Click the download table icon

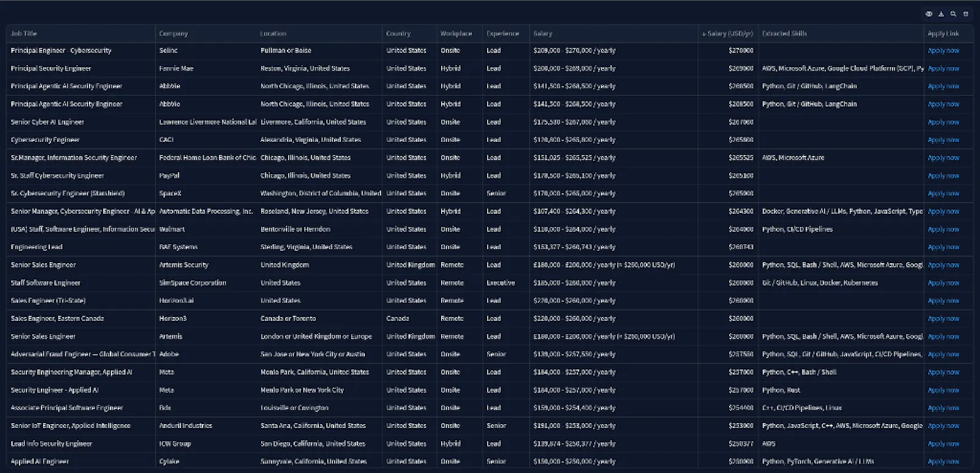pyautogui.click(x=941, y=14)
